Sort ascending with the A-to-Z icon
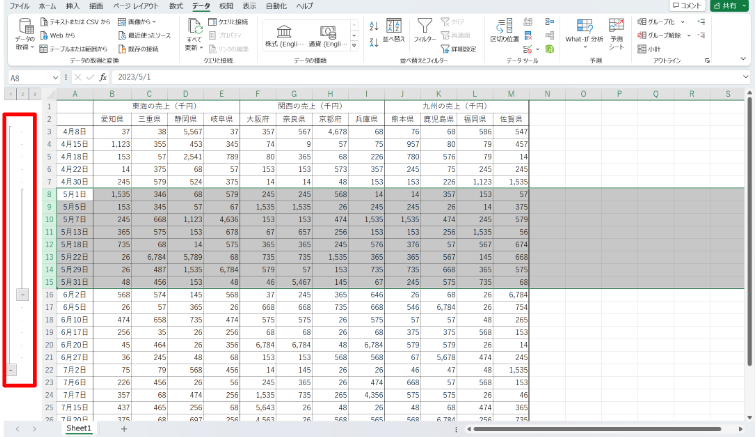The width and height of the screenshot is (756, 437). (374, 26)
